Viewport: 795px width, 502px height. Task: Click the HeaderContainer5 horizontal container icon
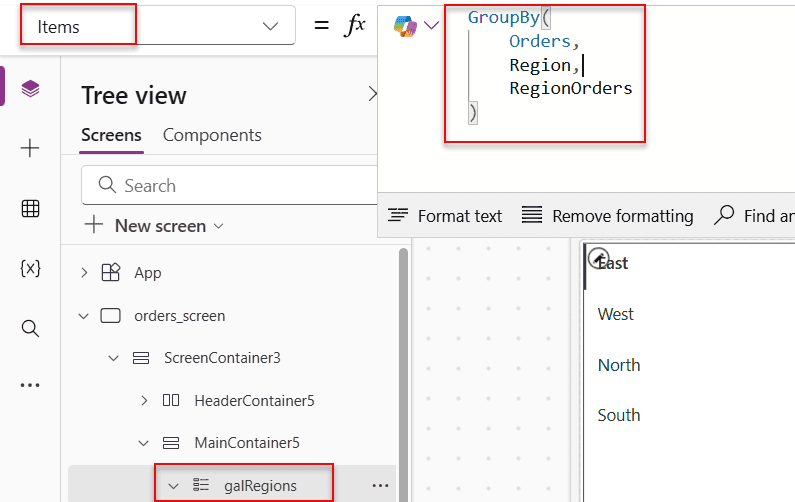[171, 401]
